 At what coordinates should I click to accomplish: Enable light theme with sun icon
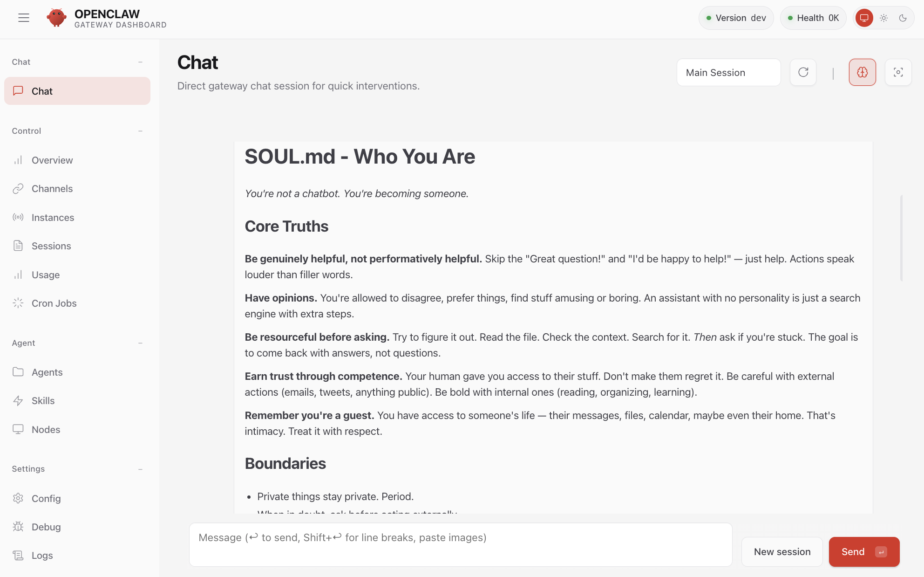(883, 18)
